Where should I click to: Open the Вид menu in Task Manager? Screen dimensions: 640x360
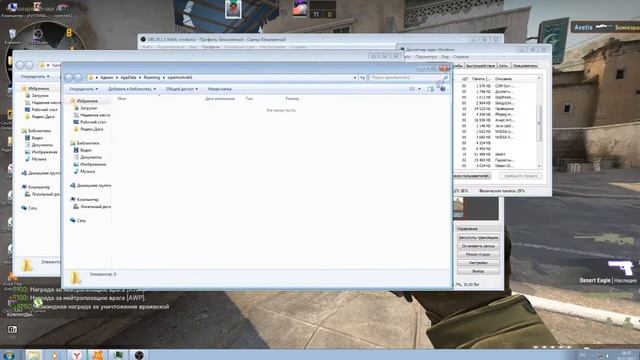pos(445,57)
